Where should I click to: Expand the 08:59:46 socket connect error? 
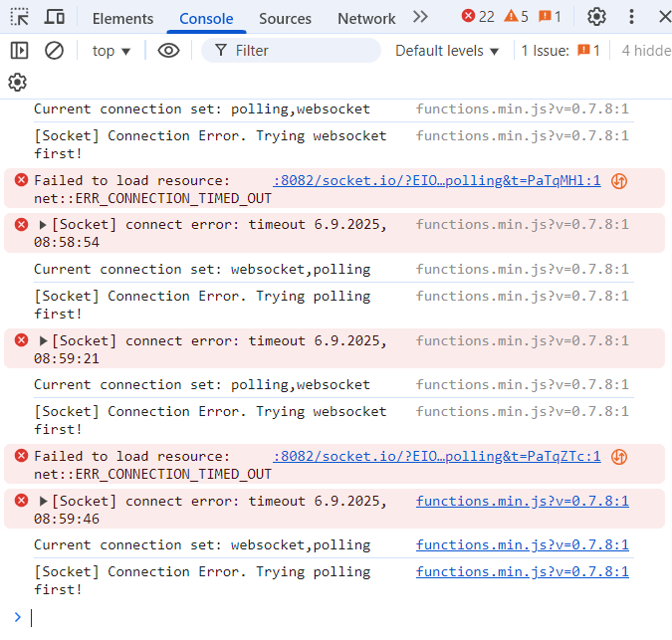[44, 502]
